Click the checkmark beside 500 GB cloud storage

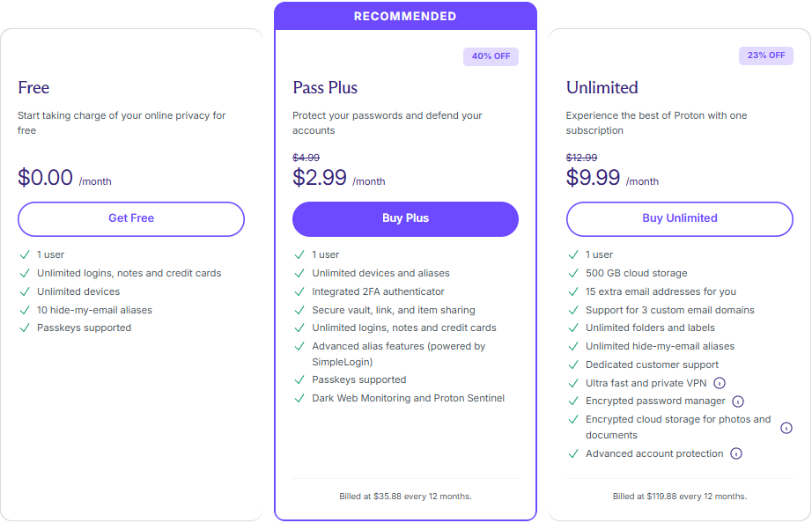[x=573, y=273]
